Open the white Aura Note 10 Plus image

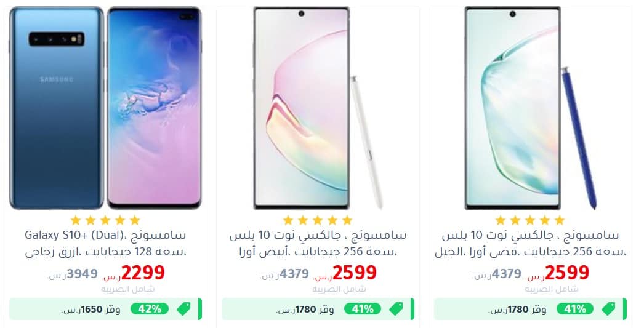pos(318,108)
